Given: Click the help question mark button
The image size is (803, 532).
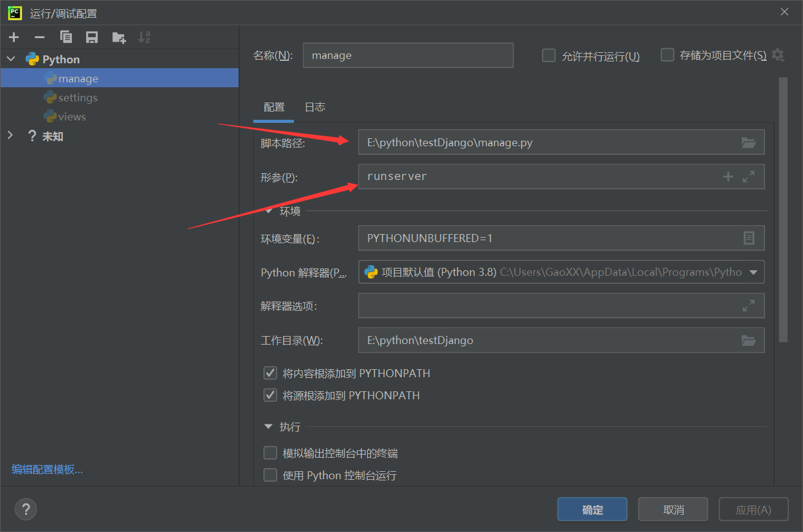Looking at the screenshot, I should [x=26, y=509].
